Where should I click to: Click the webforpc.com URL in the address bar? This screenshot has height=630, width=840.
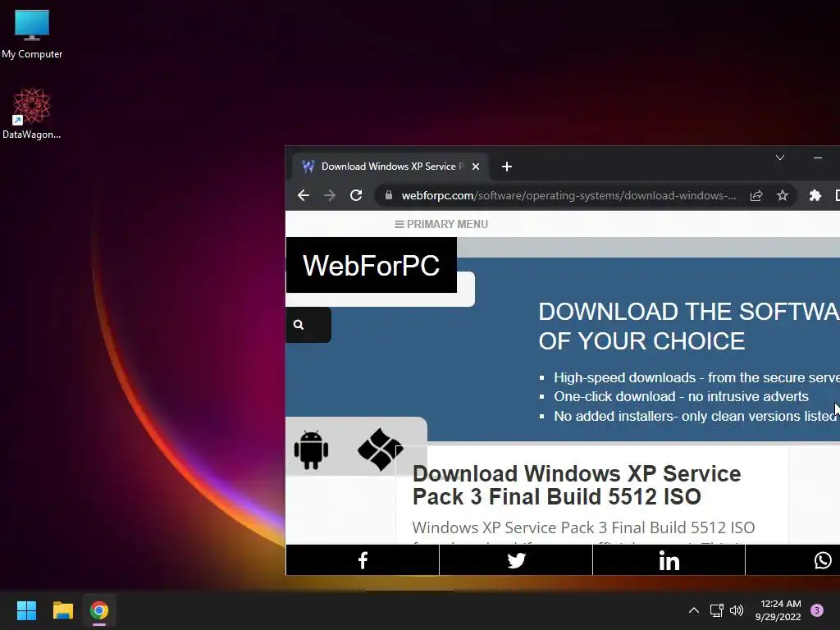pos(569,195)
